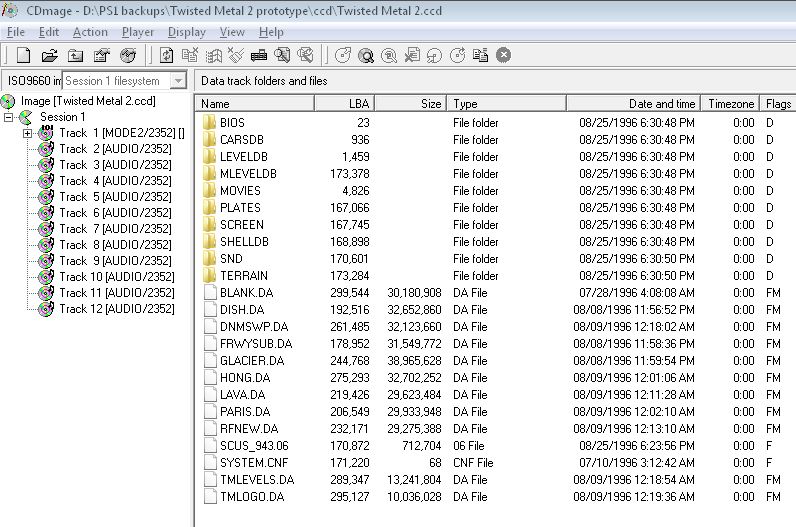Select Track 9 [AUDIO/2352] in the tree
Viewport: 796px width, 527px height.
115,261
